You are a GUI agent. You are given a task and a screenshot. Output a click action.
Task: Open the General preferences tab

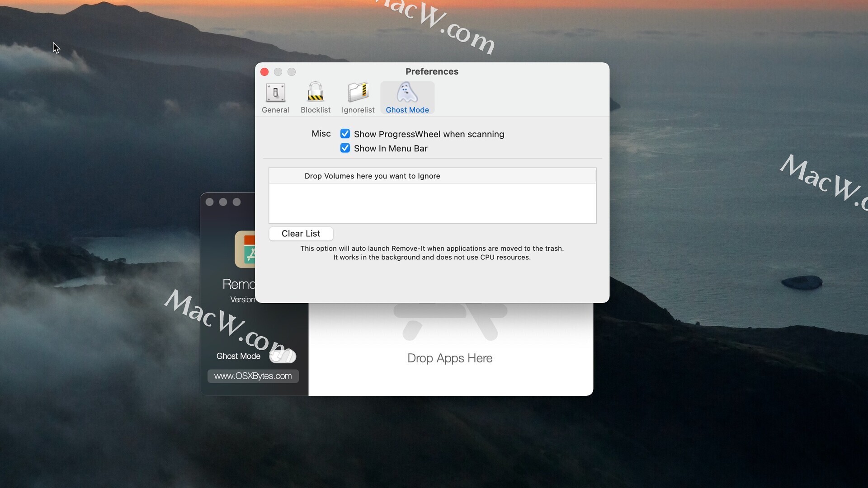(x=275, y=98)
